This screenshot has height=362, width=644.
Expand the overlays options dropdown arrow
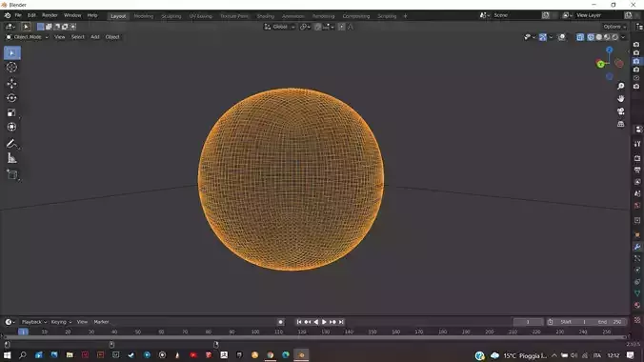pos(569,37)
